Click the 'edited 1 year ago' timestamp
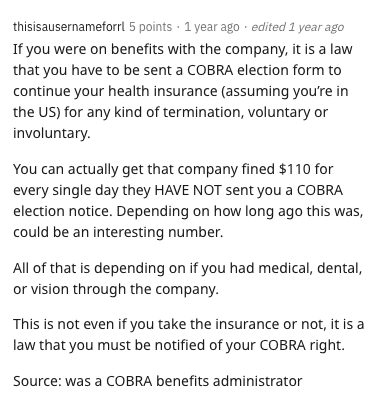 (297, 27)
